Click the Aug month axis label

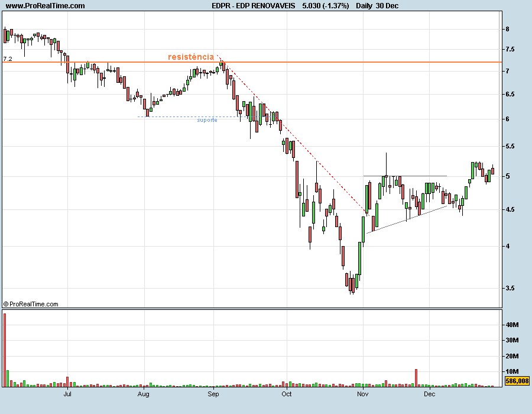click(x=144, y=394)
